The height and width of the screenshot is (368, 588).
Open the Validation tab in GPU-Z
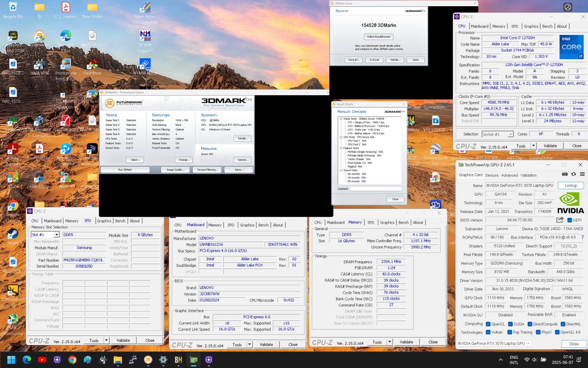pos(528,175)
